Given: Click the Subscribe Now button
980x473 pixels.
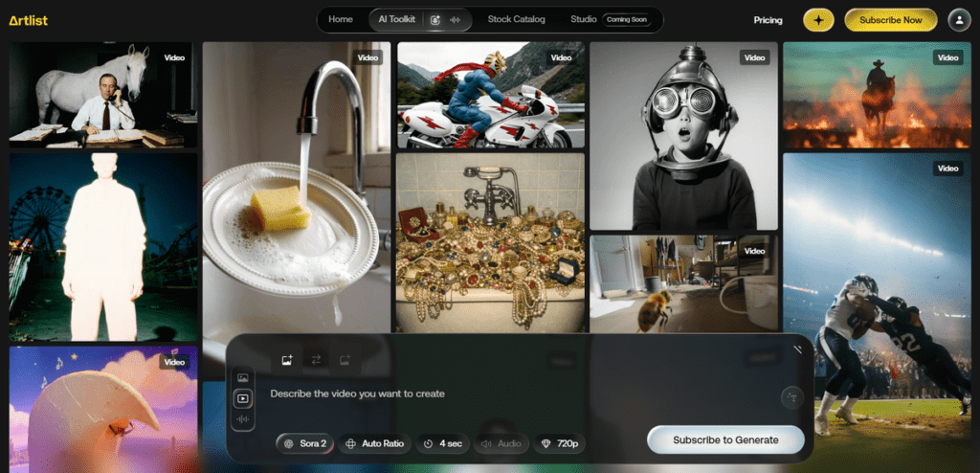Looking at the screenshot, I should pyautogui.click(x=890, y=19).
